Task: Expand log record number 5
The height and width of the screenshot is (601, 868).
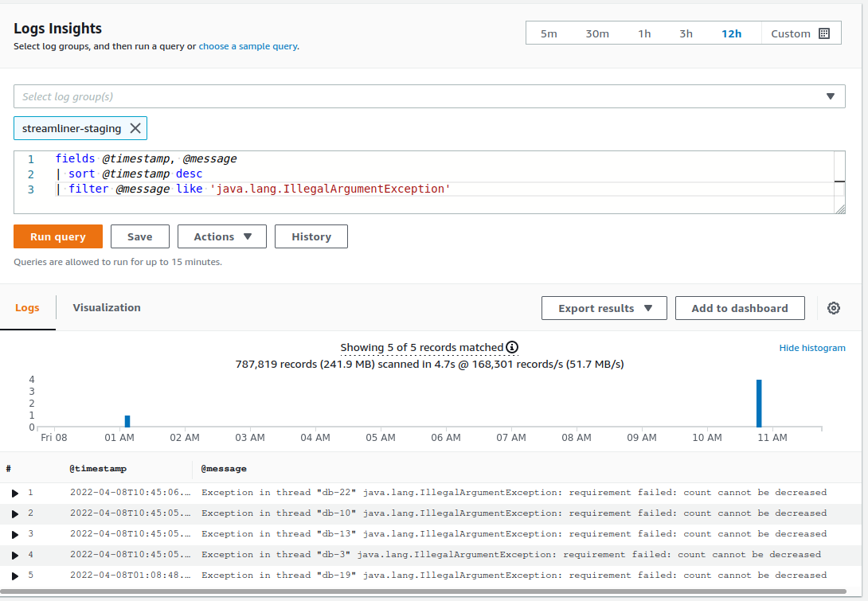Action: point(14,575)
